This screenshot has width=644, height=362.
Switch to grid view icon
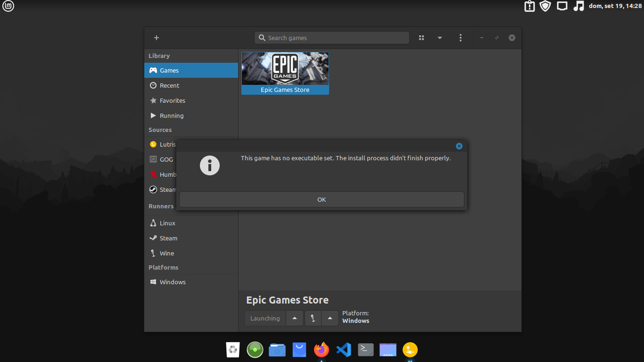[421, 38]
